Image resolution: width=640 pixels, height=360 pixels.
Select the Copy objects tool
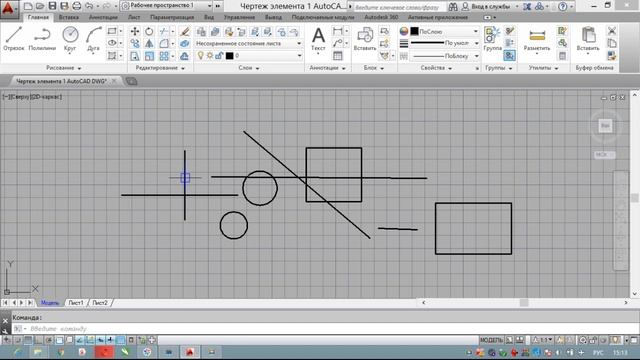coord(135,43)
